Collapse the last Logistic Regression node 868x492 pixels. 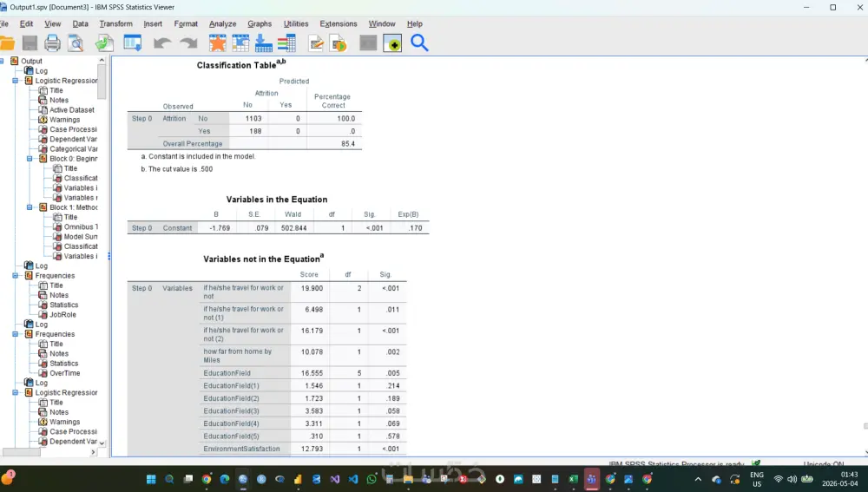tap(16, 393)
